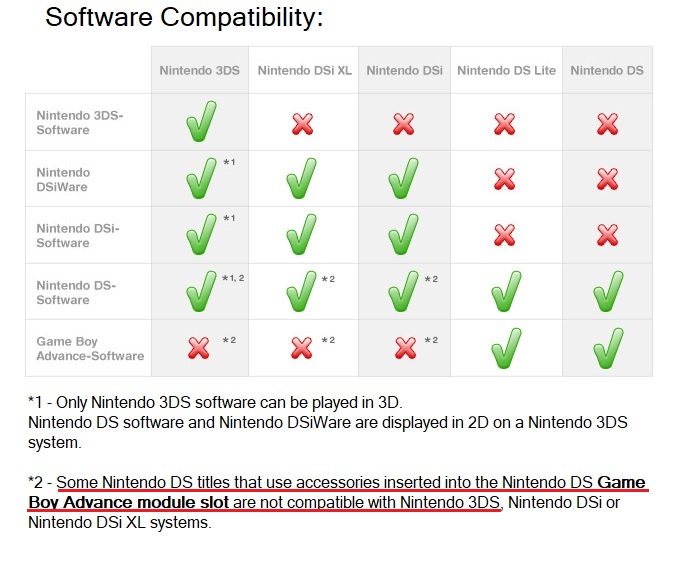Click the green checkmark for 3DS Software on Nintendo 3DS
Screen dimensions: 685x584
(x=201, y=121)
